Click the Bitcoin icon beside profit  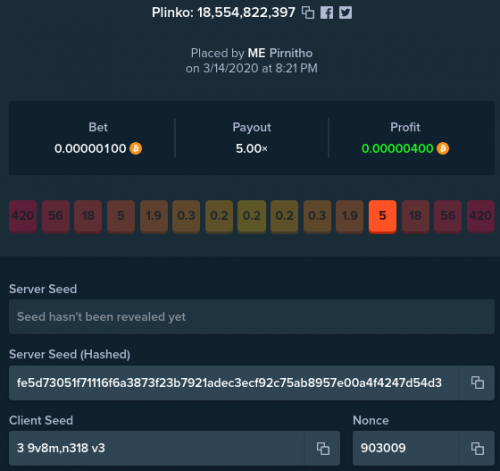click(443, 148)
